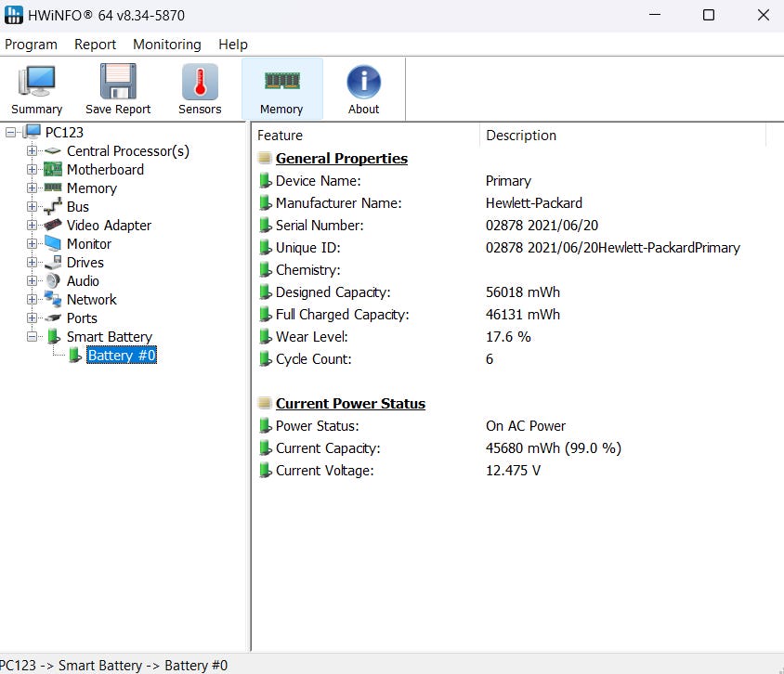Open the Summary toolbar icon
Viewport: 784px width, 674px height.
tap(37, 89)
